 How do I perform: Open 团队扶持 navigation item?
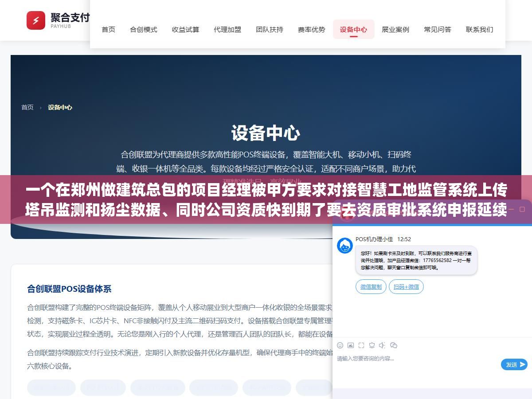pos(270,30)
